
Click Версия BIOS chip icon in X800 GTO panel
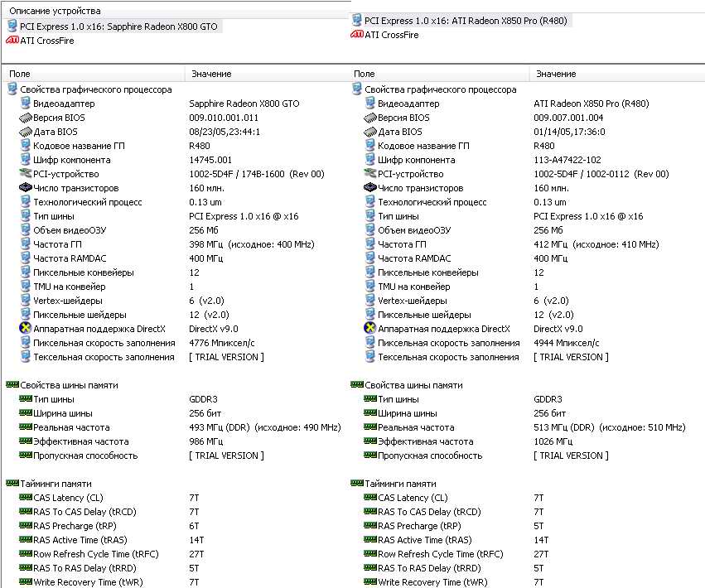click(x=26, y=118)
